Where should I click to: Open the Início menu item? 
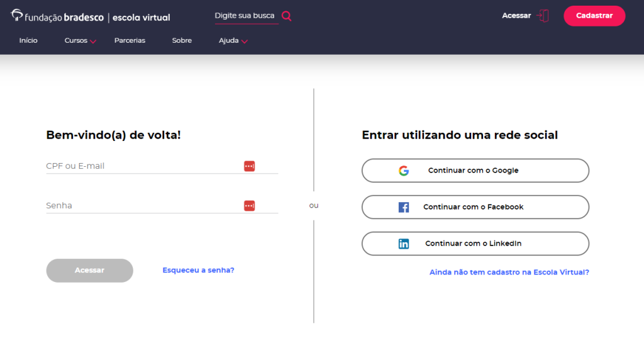click(28, 40)
